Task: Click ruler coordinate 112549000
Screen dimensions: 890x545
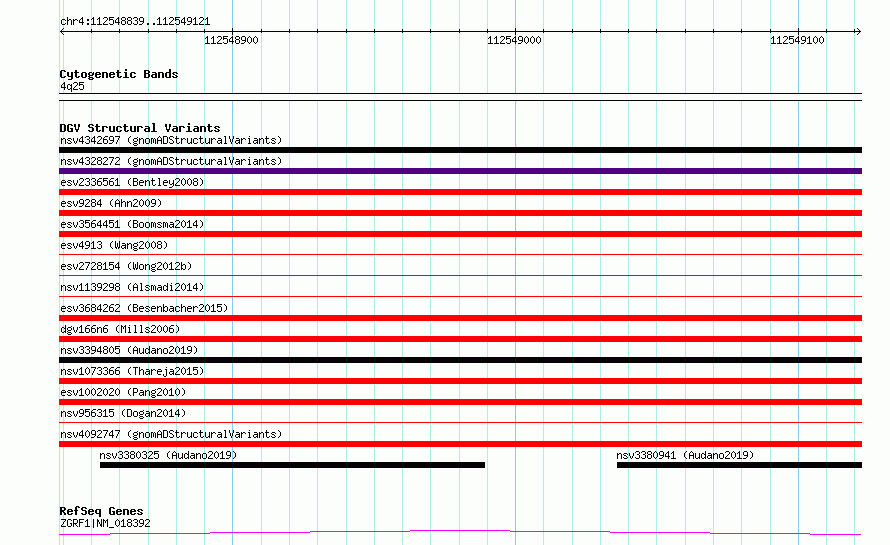Action: pyautogui.click(x=514, y=40)
